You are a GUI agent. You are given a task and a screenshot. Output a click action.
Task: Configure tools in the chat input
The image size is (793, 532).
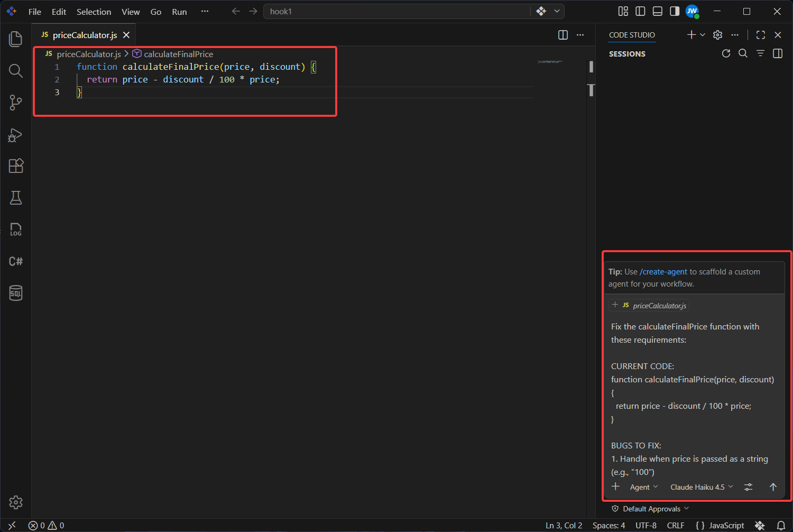pos(748,487)
